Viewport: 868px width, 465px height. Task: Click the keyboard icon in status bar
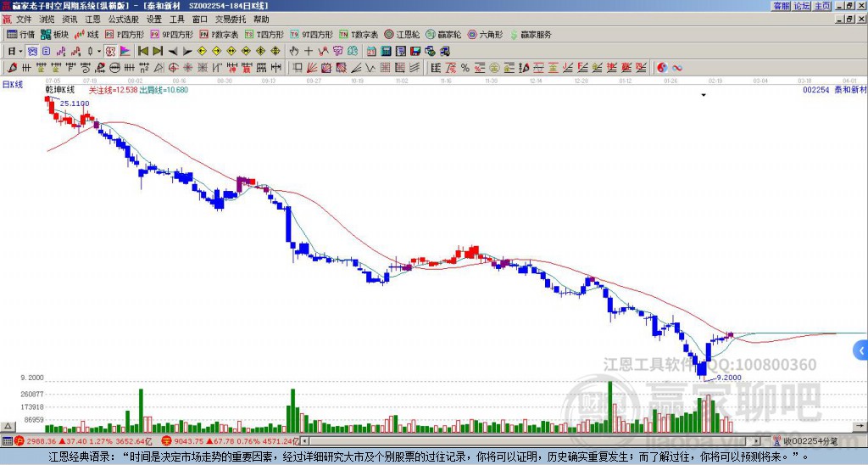pyautogui.click(x=7, y=441)
